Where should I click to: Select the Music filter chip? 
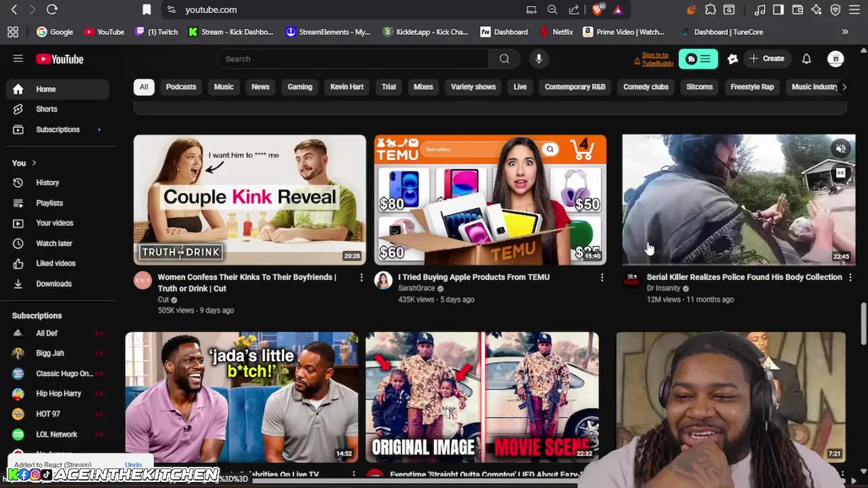tap(224, 87)
